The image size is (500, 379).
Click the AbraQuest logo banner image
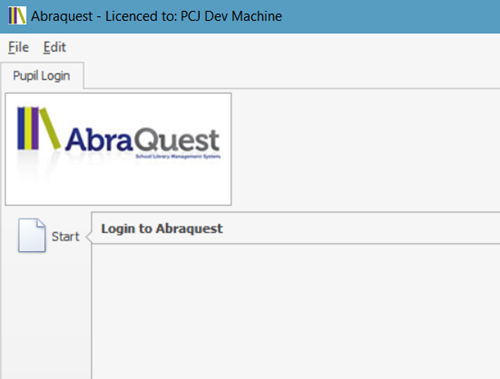(x=118, y=149)
